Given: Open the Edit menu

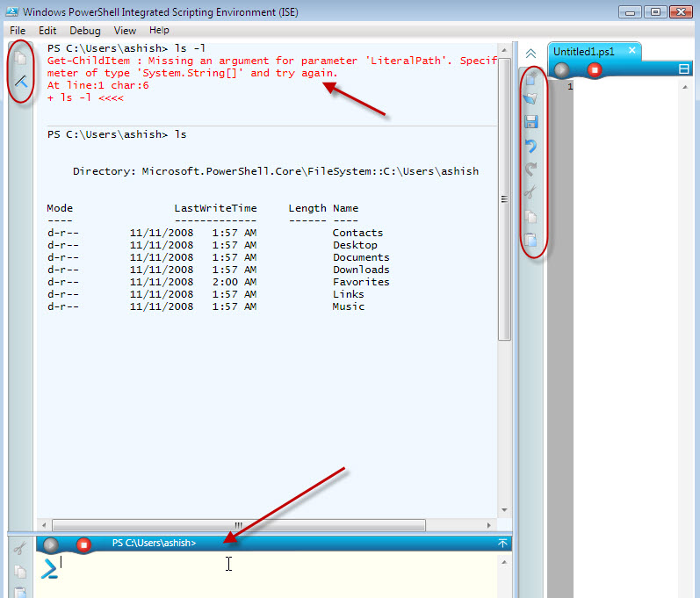Looking at the screenshot, I should [47, 31].
